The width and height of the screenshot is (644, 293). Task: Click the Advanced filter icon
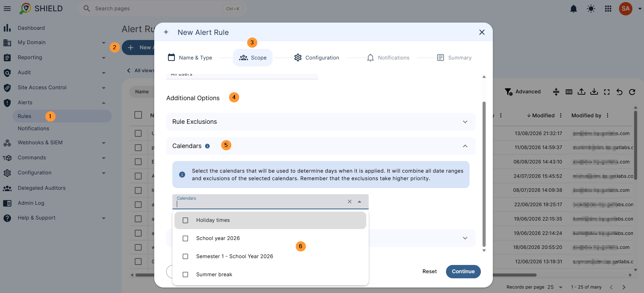(x=509, y=92)
